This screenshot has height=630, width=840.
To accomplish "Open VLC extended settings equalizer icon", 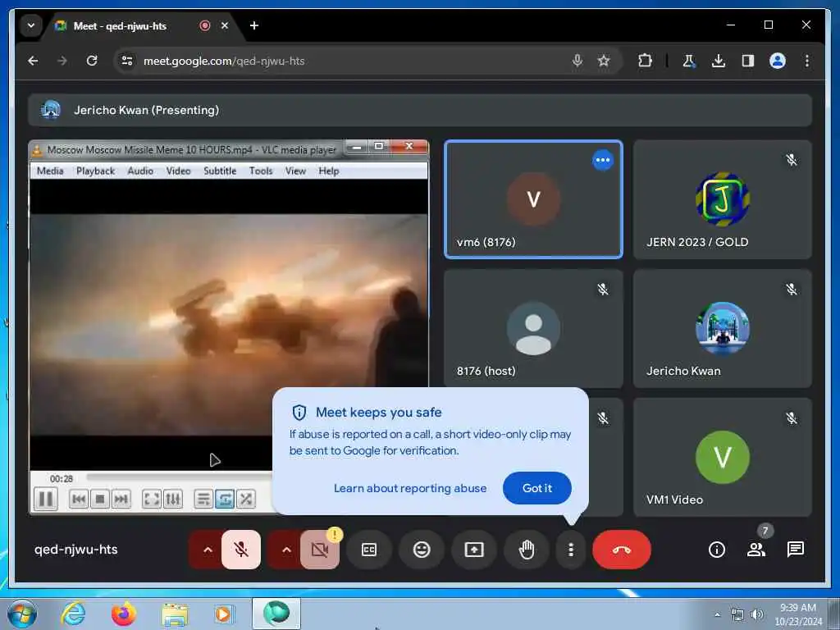I will click(172, 500).
